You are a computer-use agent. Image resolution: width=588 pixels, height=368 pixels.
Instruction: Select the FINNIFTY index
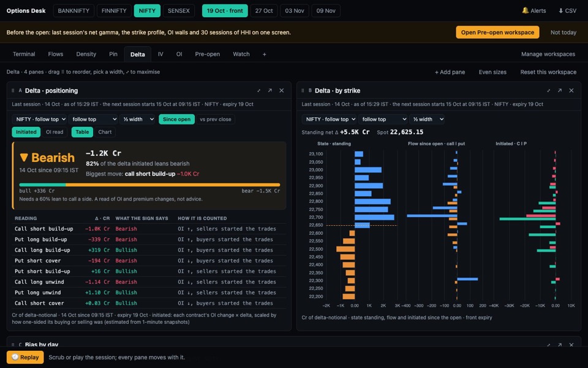coord(114,11)
